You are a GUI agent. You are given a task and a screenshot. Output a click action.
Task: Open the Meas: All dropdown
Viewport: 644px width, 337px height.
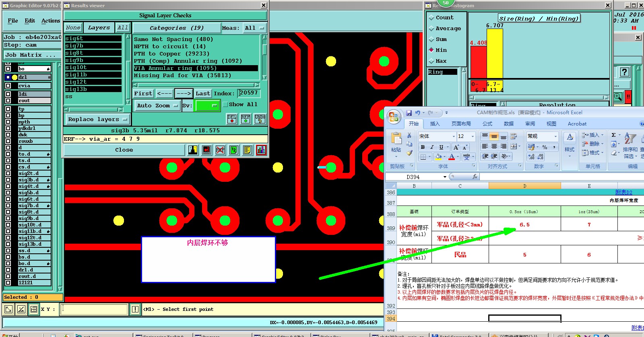coord(255,28)
